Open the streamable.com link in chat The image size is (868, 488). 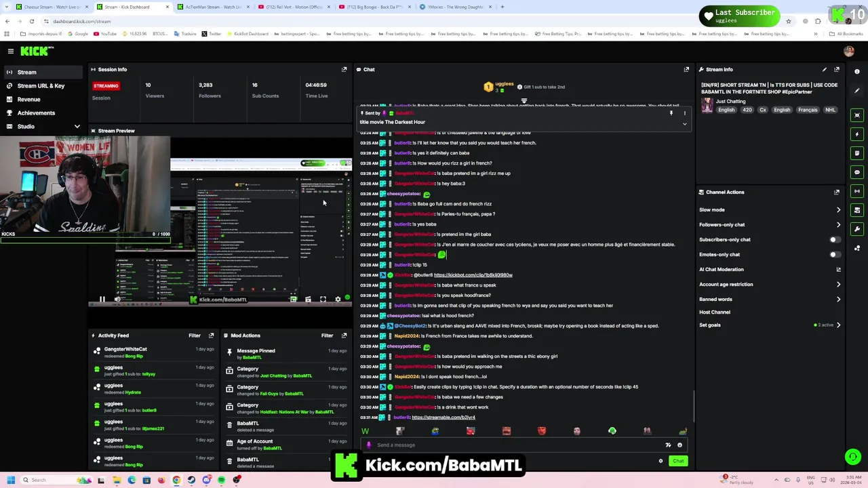[x=443, y=417]
